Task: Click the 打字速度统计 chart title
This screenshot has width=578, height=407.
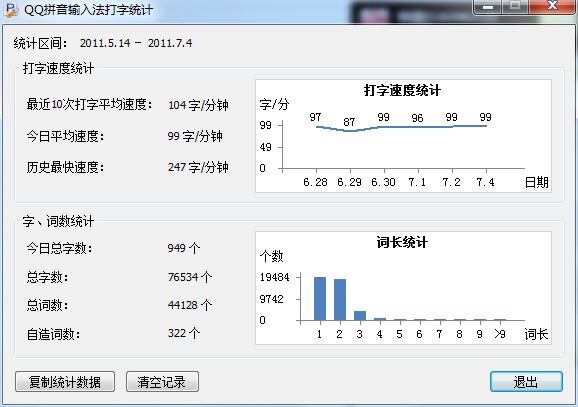Action: coord(402,90)
